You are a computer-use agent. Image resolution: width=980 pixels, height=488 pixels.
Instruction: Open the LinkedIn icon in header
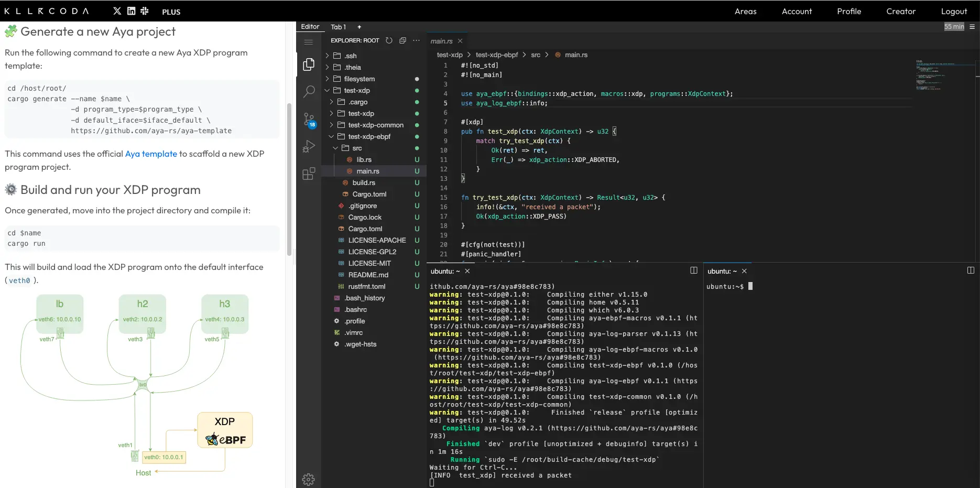(x=131, y=11)
